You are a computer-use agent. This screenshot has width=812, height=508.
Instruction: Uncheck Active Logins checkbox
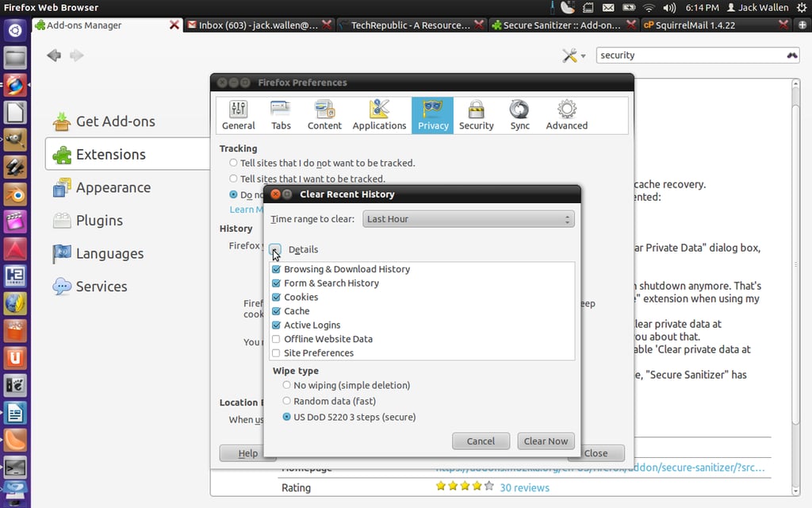(276, 325)
